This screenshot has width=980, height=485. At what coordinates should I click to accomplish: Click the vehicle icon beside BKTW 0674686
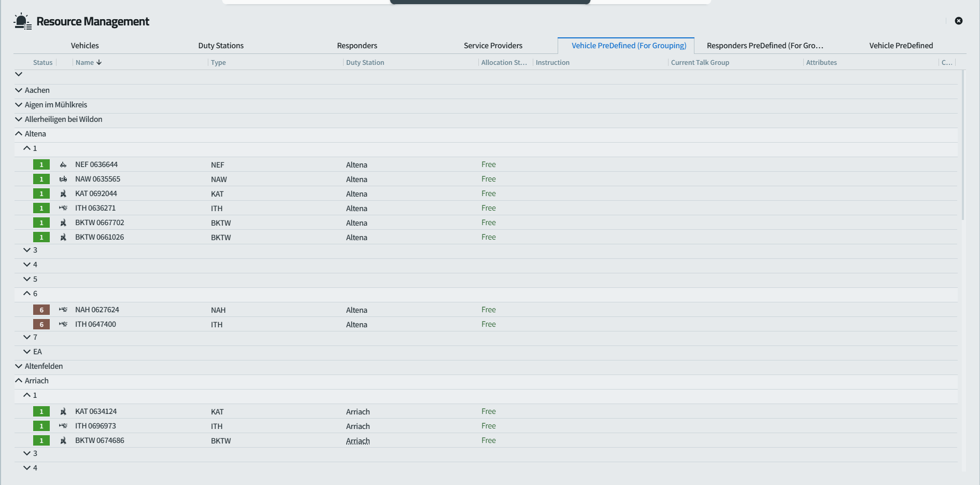point(63,441)
